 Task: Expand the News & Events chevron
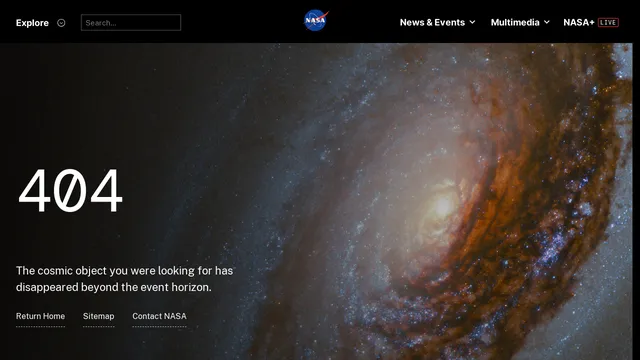[x=472, y=22]
